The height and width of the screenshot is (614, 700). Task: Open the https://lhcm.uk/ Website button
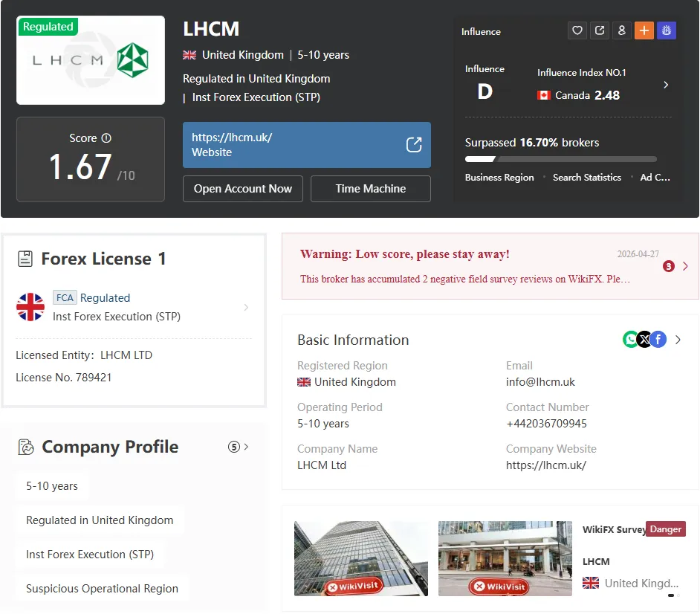click(x=307, y=145)
